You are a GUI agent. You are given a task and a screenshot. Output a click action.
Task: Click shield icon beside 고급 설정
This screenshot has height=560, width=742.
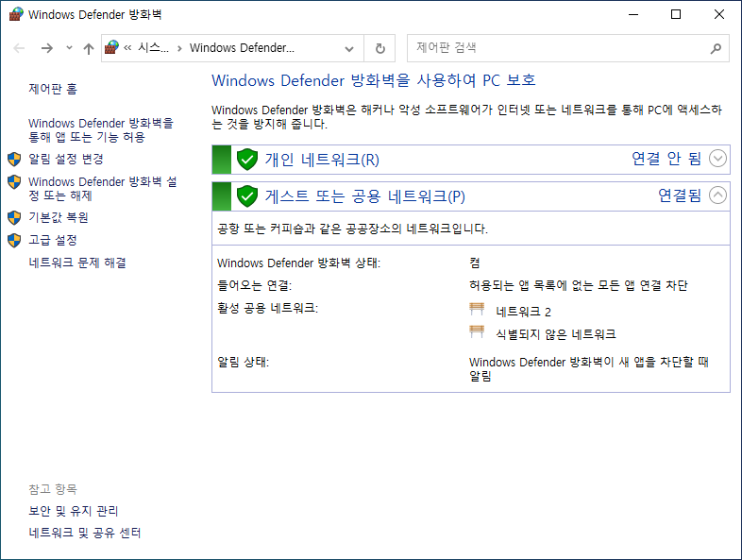point(14,241)
